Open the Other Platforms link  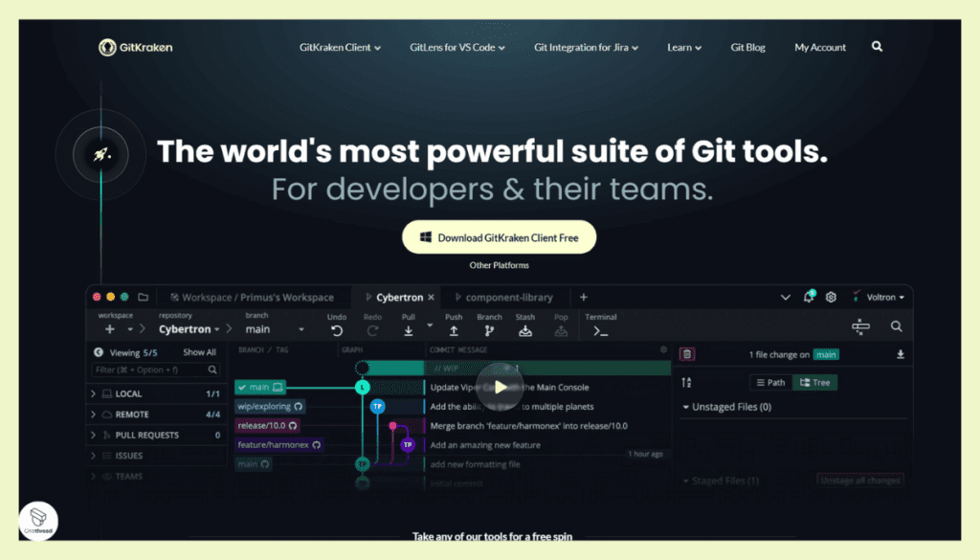tap(499, 265)
